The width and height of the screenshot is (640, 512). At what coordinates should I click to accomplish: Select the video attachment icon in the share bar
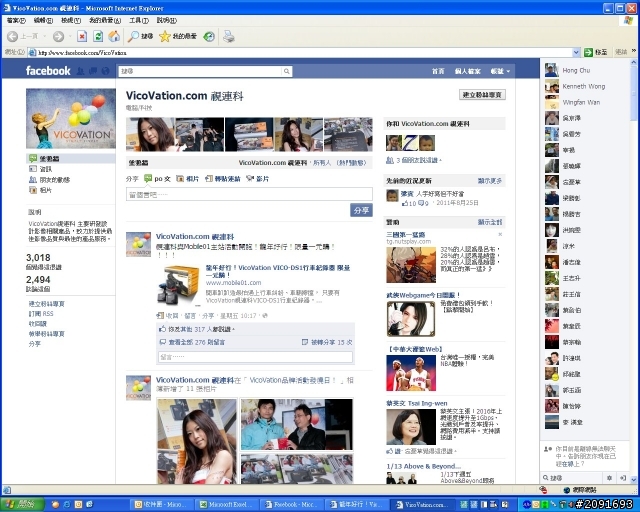[x=250, y=178]
